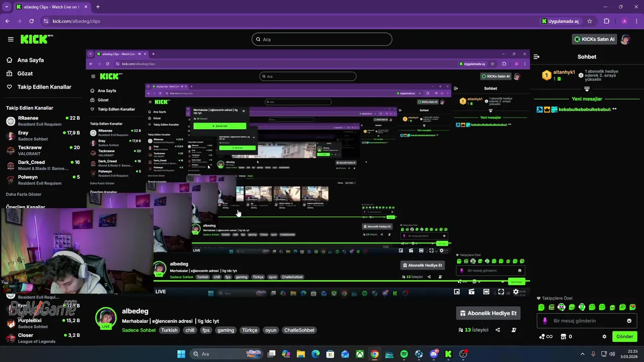The width and height of the screenshot is (644, 362).
Task: Open Eray channel in sidebar
Action: coord(43,136)
